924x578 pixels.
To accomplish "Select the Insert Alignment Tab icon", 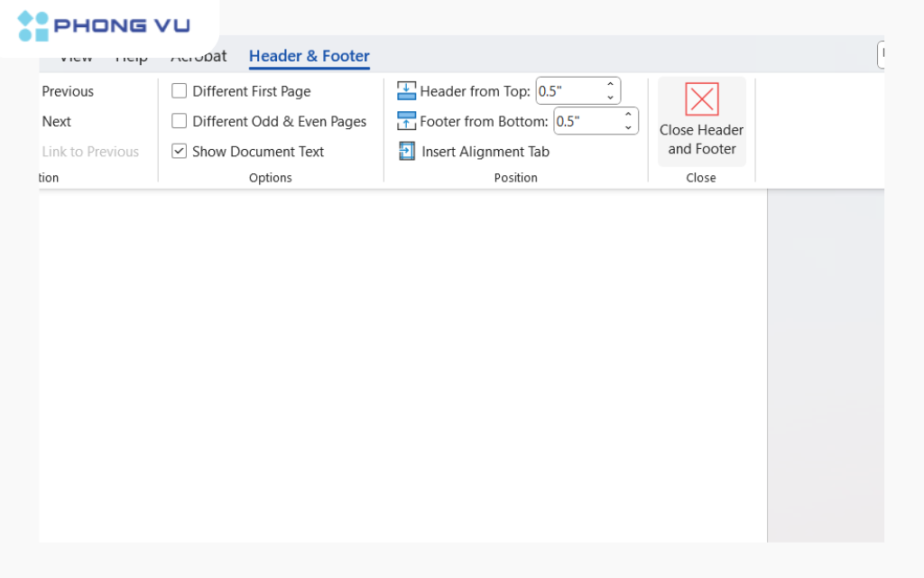I will coord(408,151).
